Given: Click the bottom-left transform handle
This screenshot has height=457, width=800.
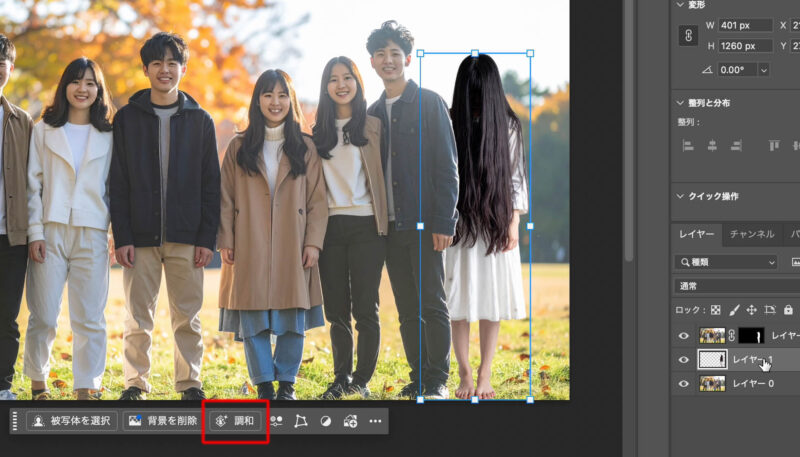Looking at the screenshot, I should [420, 399].
